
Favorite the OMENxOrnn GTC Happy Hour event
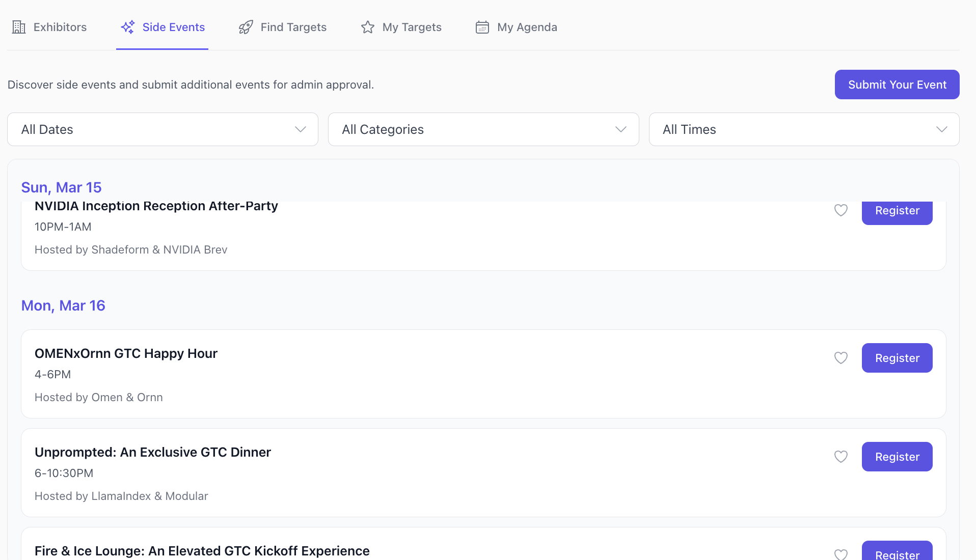(841, 358)
